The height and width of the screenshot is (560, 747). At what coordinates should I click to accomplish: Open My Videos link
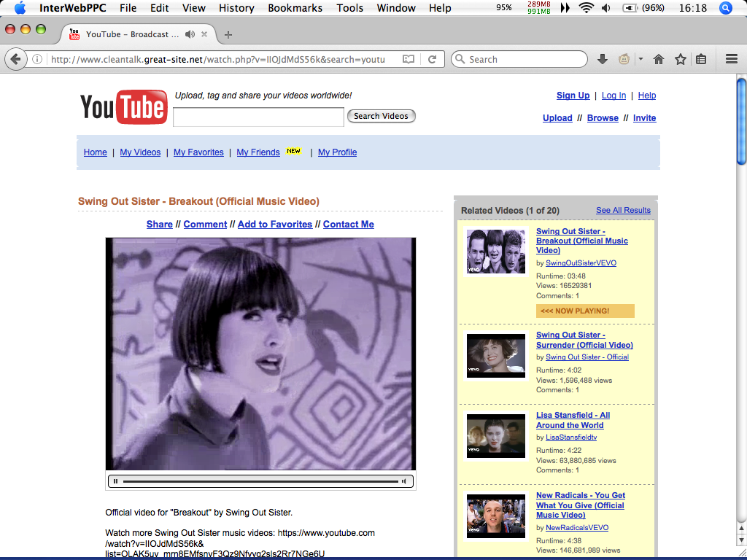coord(140,152)
